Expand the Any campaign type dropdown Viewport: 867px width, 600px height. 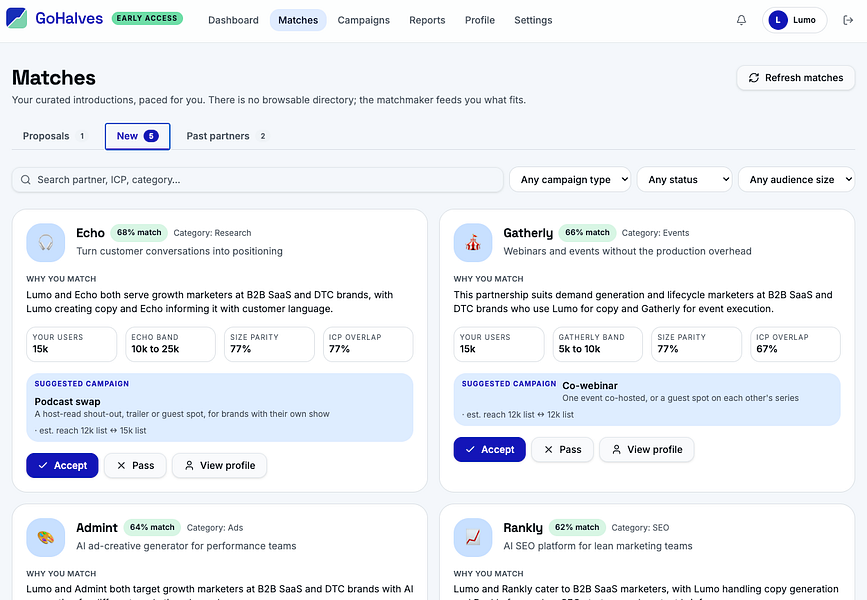pyautogui.click(x=570, y=180)
